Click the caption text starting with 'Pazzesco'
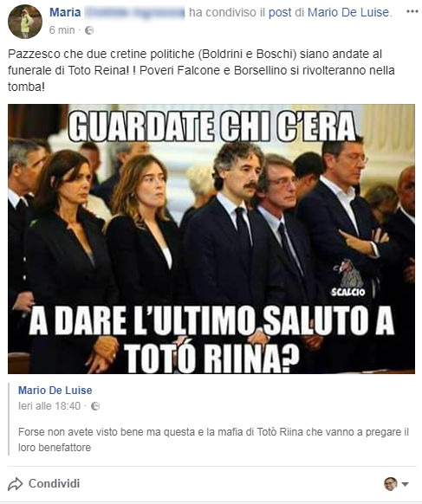 201,70
